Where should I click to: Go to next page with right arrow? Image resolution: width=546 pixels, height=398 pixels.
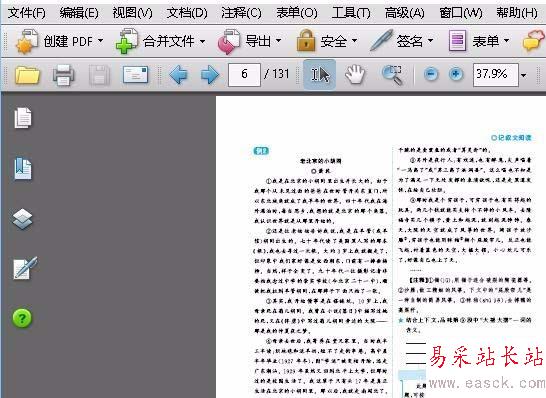[210, 75]
